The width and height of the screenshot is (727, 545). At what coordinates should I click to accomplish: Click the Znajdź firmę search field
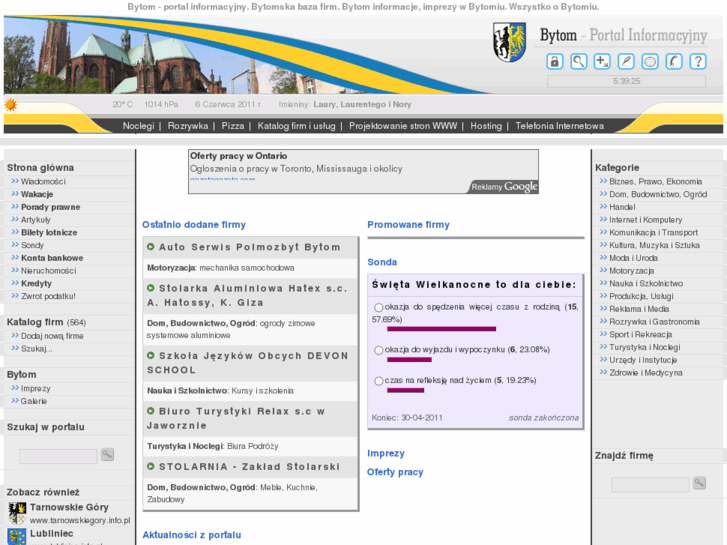click(650, 485)
